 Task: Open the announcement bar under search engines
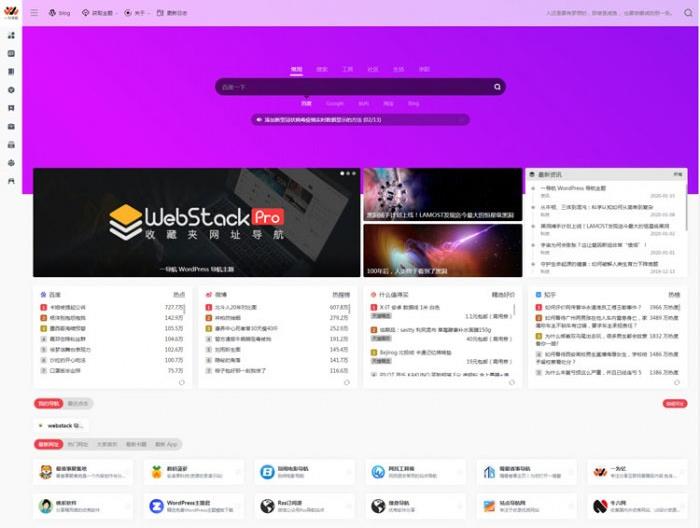click(x=360, y=120)
